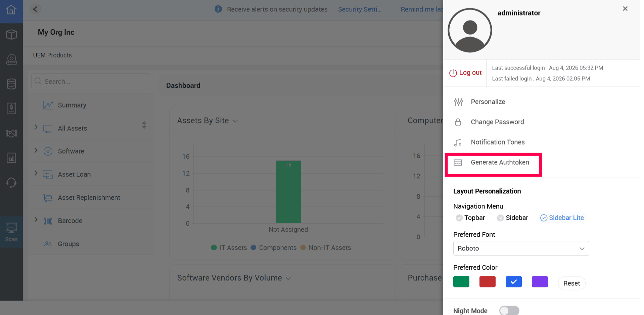Open the reports chart icon in sidebar

(x=11, y=158)
